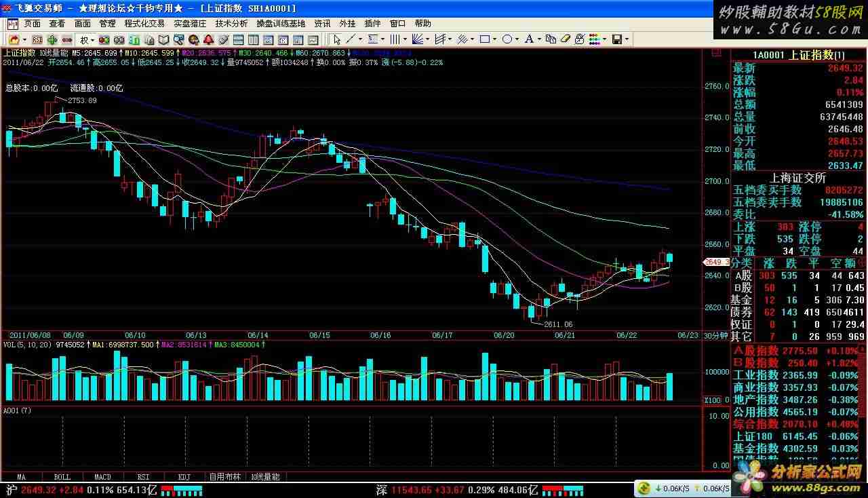Click the pencil edit toolbar icon
The width and height of the screenshot is (868, 498).
point(224,39)
